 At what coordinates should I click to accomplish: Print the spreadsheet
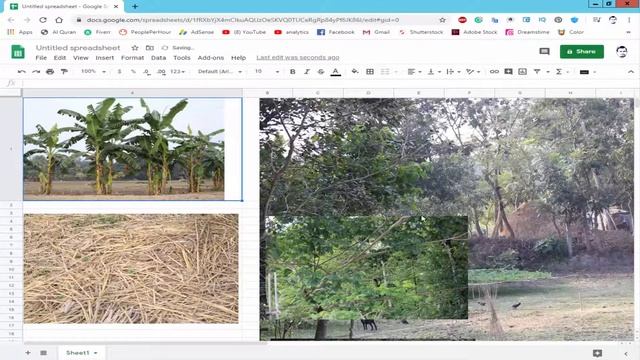tap(50, 71)
